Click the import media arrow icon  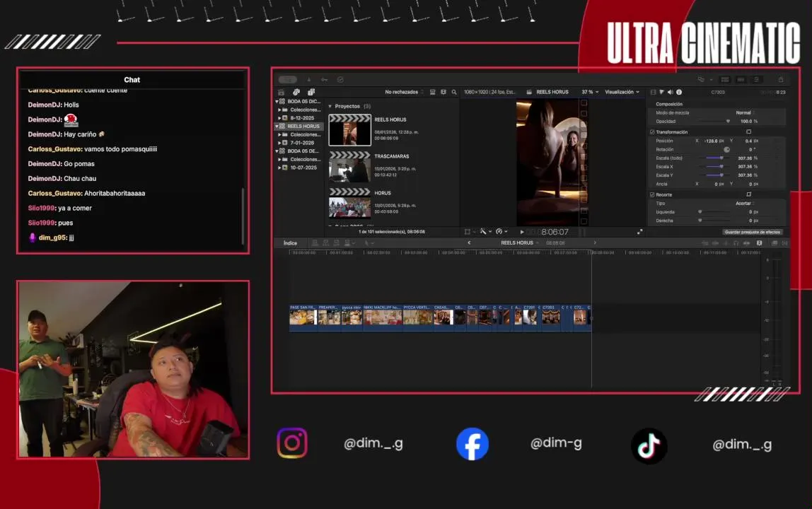pos(309,80)
